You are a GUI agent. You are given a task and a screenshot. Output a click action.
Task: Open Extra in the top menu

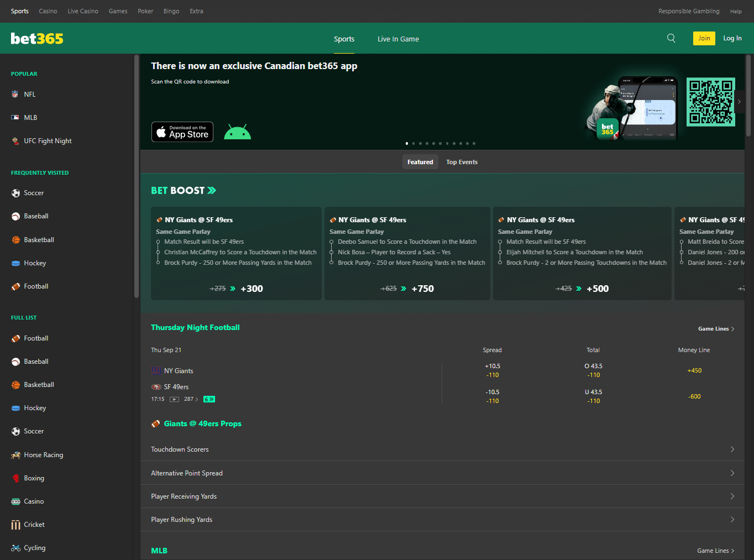196,11
